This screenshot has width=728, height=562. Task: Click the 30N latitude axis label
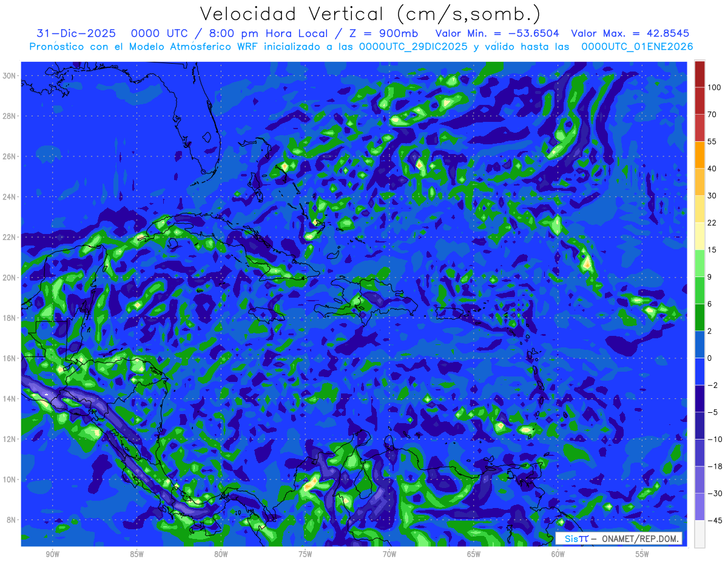point(10,76)
